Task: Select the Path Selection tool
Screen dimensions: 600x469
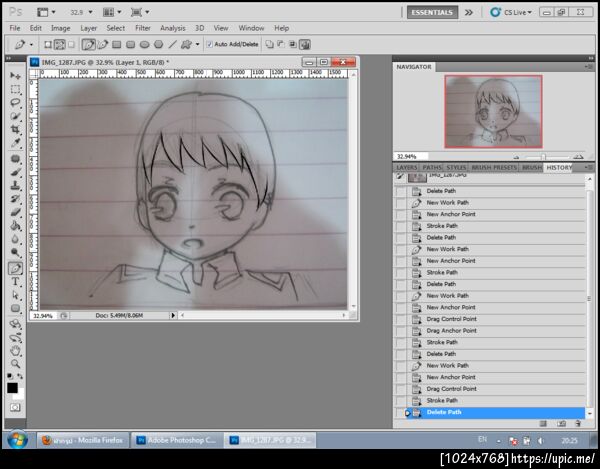Action: pyautogui.click(x=15, y=295)
